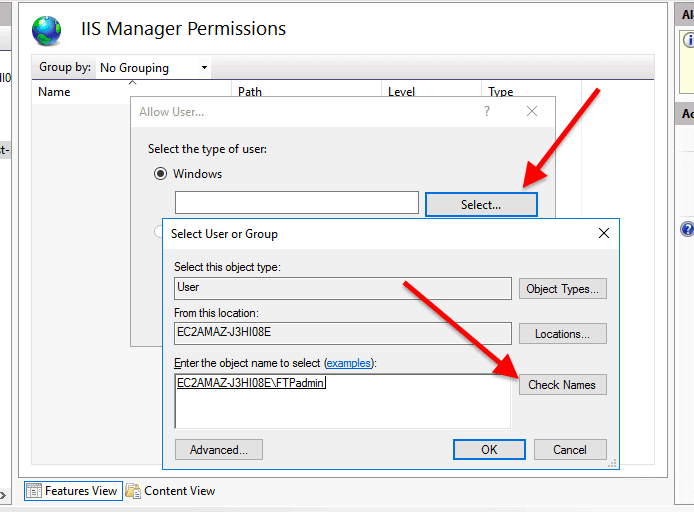694x512 pixels.
Task: Select the Windows user type radio button
Action: (160, 174)
